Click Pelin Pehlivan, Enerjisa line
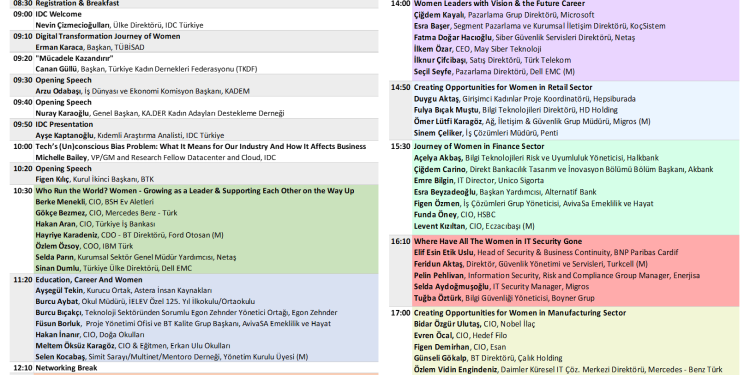Image resolution: width=750 pixels, height=375 pixels. tap(557, 276)
